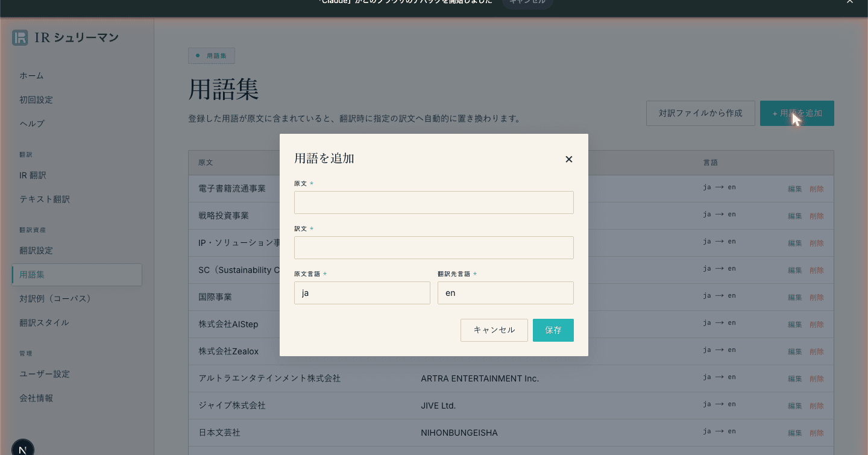
Task: Select 用語集 in the sidebar
Action: (77, 275)
